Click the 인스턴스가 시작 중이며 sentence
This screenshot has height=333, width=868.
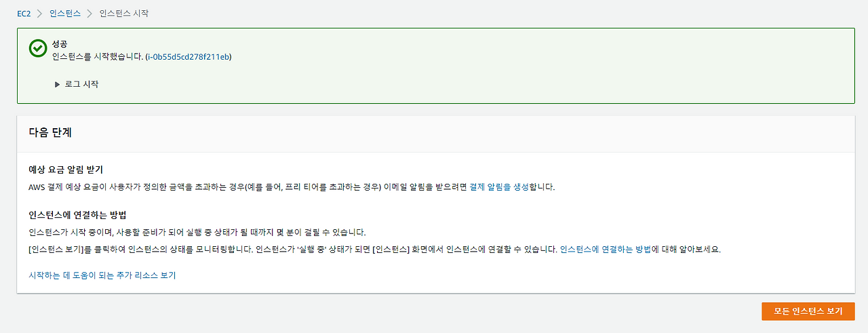point(197,233)
